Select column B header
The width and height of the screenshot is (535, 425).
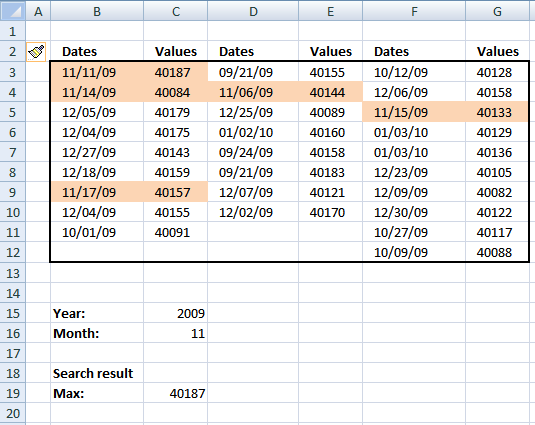(x=97, y=11)
